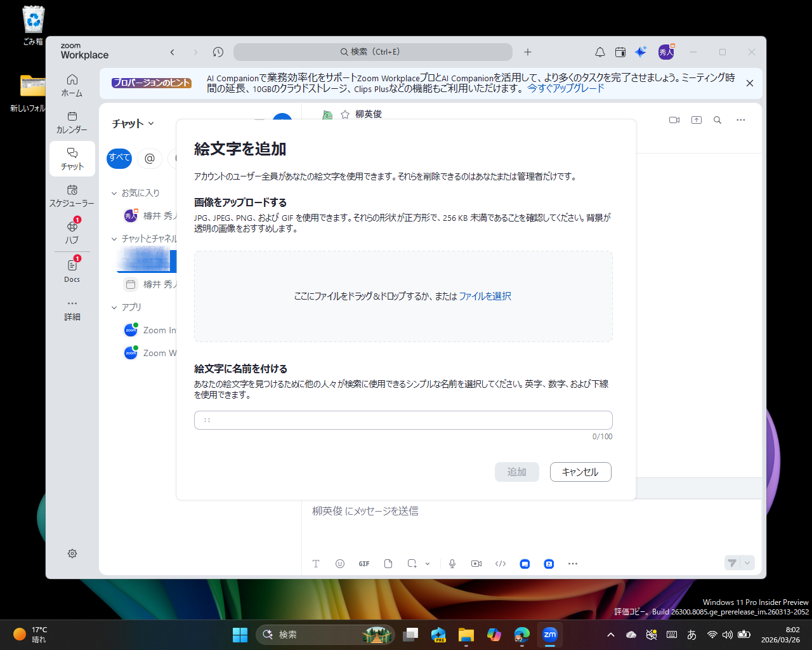Start a video meeting with 柳英俊

tap(674, 120)
